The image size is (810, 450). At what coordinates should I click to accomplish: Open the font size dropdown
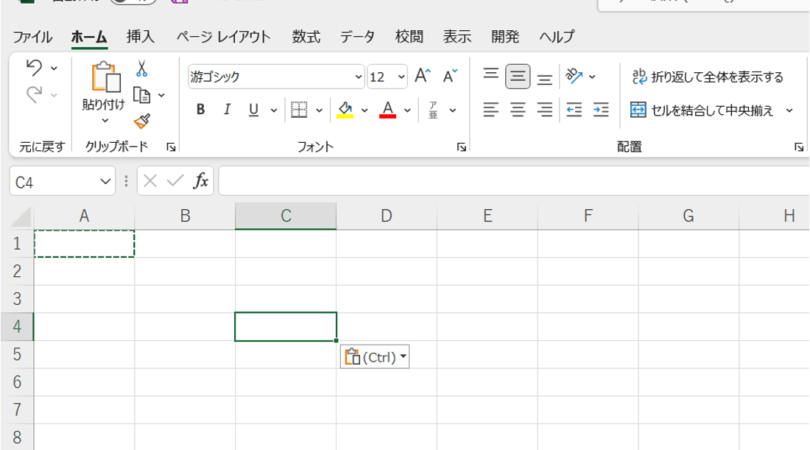coord(401,77)
